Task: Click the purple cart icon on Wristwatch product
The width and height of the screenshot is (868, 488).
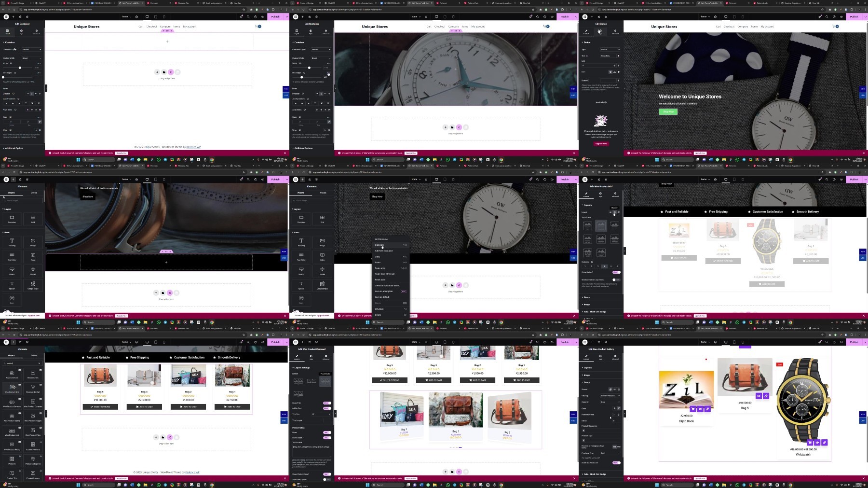Action: (810, 442)
